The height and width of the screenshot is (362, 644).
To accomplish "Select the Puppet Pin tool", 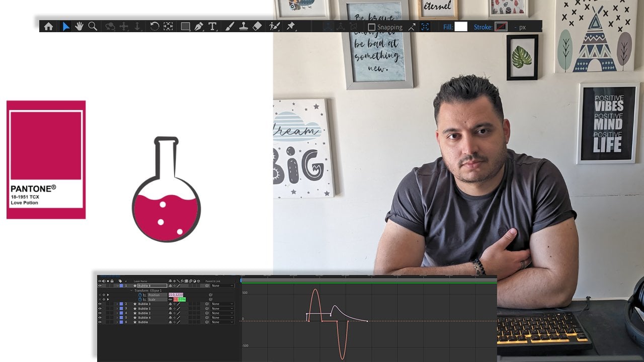I will click(291, 27).
